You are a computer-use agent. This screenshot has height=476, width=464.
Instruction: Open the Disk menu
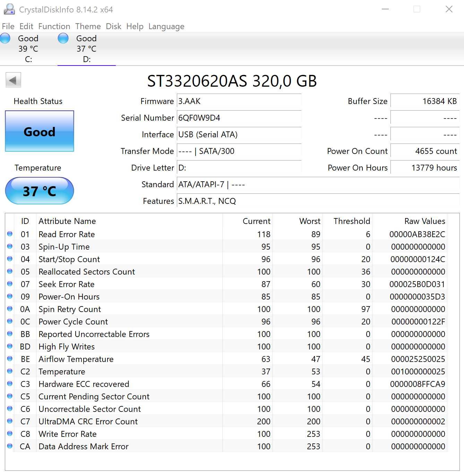113,26
